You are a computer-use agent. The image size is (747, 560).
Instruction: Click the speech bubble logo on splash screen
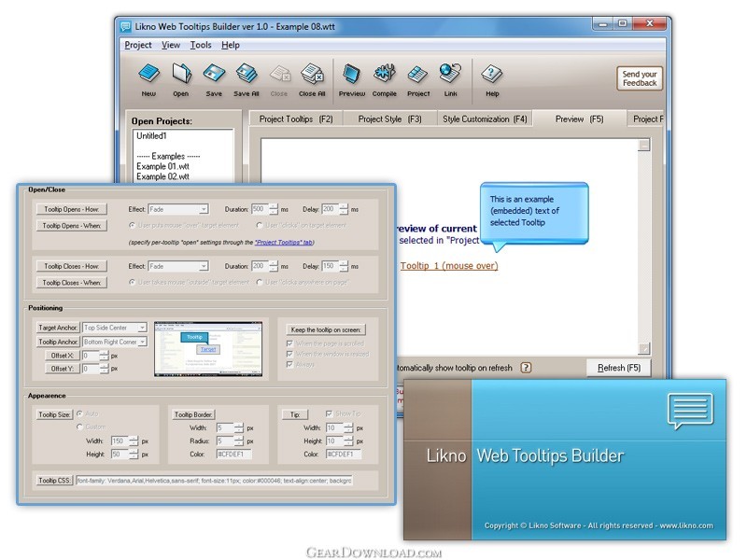(691, 411)
